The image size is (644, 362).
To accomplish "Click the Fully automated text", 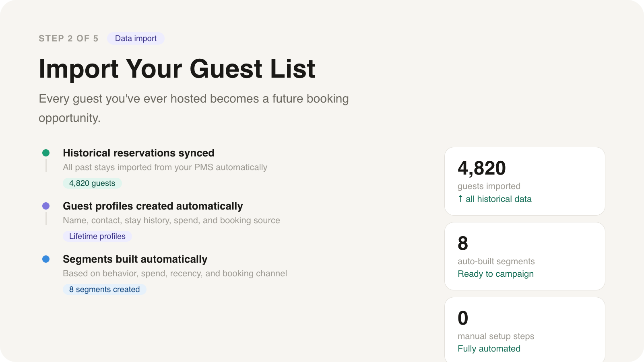I will click(489, 349).
